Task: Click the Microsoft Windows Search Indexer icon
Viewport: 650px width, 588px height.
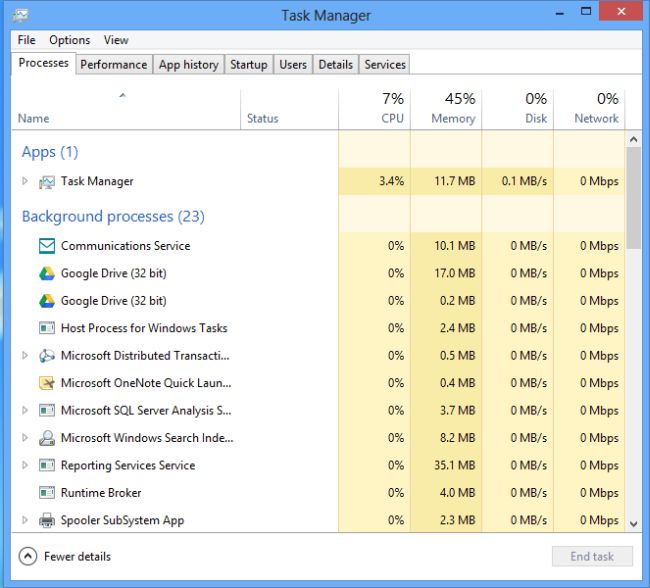Action: [x=47, y=438]
